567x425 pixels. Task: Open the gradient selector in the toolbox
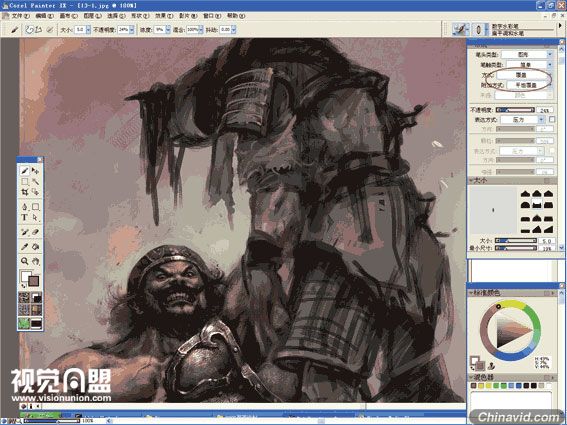(x=37, y=298)
